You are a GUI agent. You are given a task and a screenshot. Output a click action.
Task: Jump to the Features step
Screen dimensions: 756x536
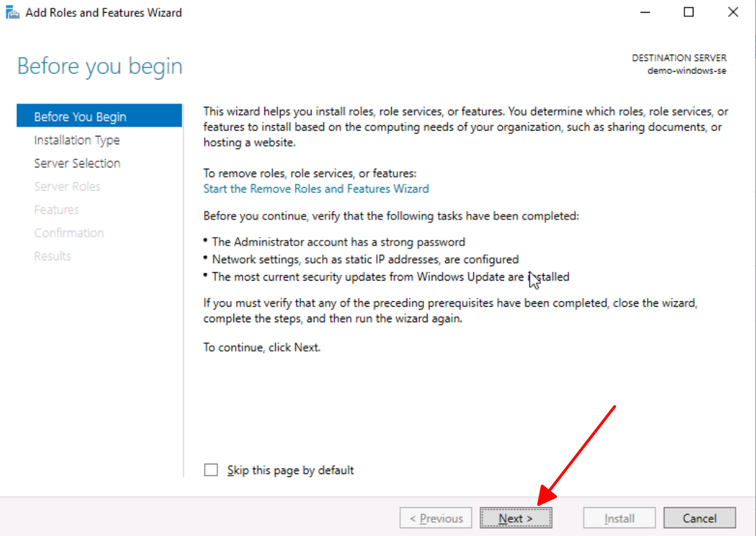point(56,210)
